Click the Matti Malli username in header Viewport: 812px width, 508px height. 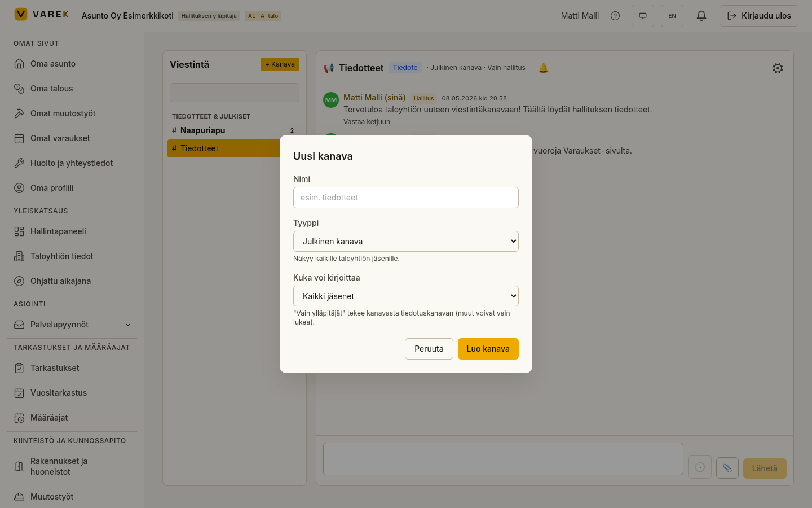coord(580,16)
